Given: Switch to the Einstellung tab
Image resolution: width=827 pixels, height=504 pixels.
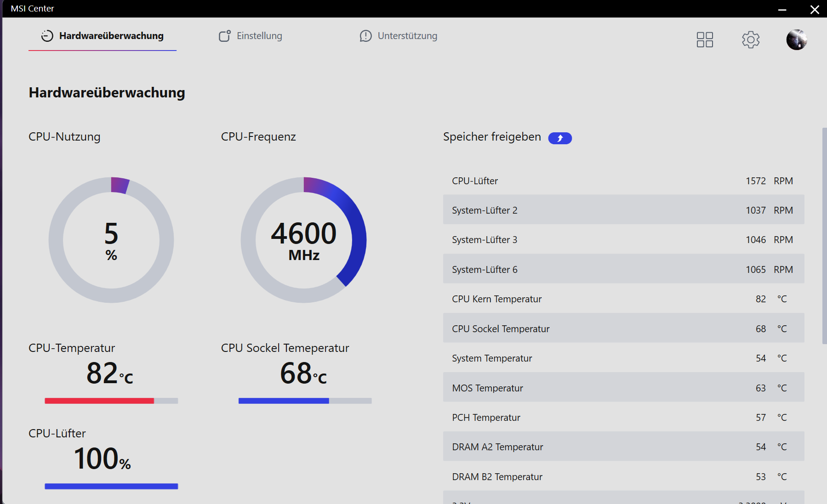Looking at the screenshot, I should pos(251,36).
